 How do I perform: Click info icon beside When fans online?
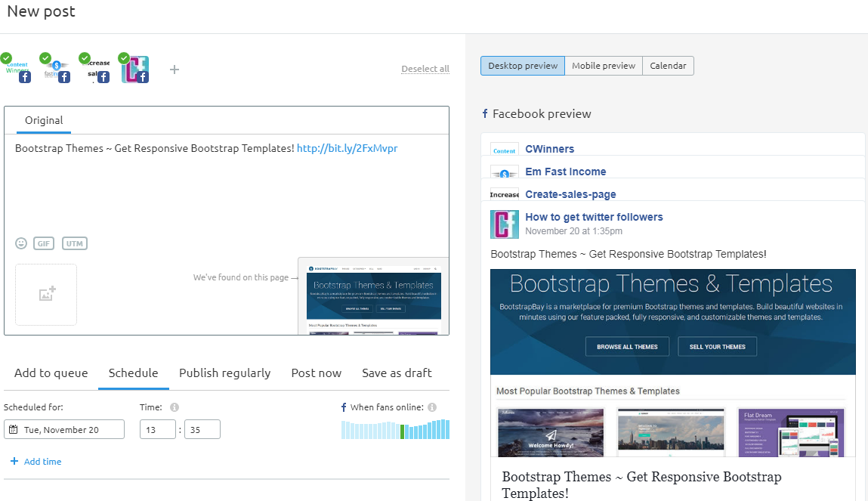coord(432,407)
